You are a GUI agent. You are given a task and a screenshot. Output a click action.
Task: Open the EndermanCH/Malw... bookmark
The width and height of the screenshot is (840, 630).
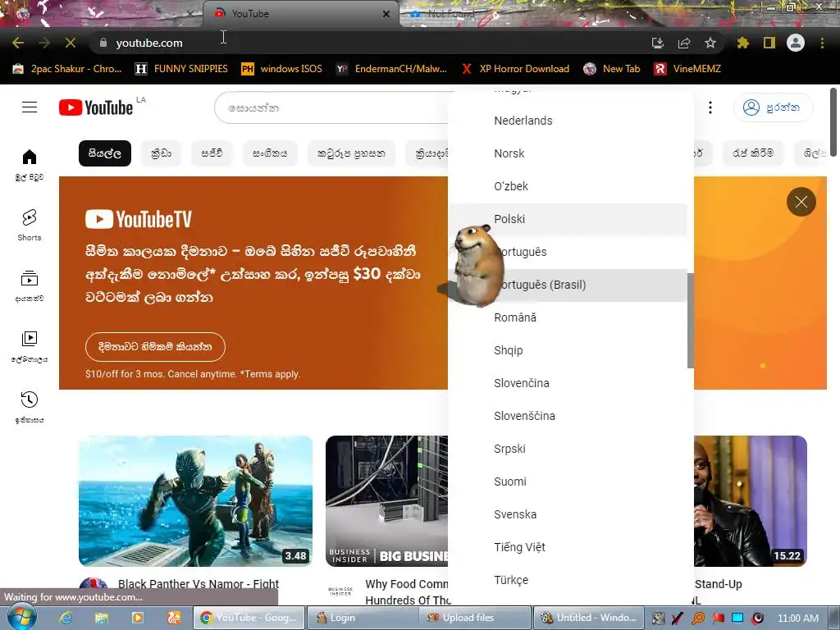coord(391,69)
